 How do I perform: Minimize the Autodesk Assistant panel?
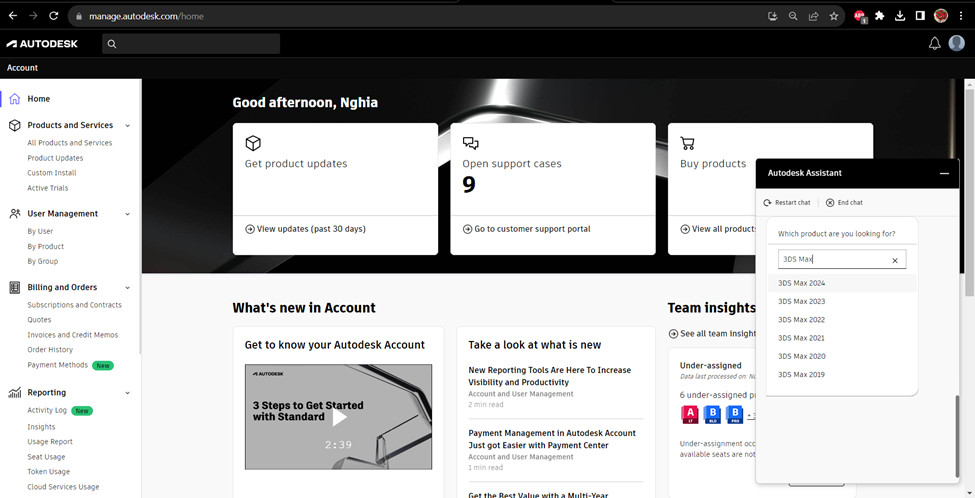point(944,173)
